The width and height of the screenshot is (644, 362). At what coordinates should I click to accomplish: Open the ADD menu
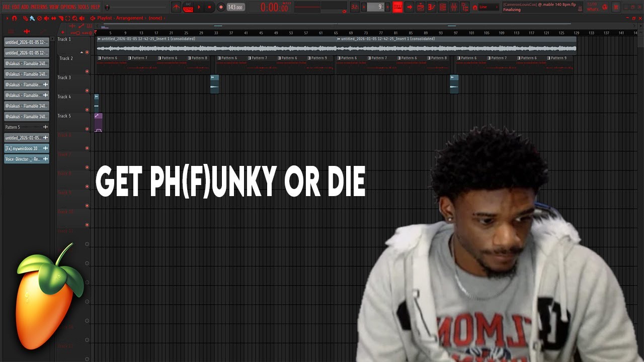click(25, 7)
